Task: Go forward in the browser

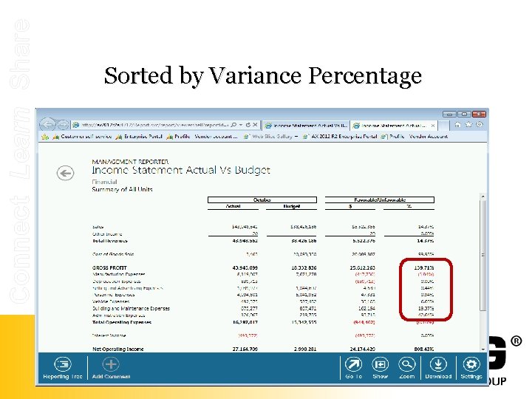Action: click(63, 125)
